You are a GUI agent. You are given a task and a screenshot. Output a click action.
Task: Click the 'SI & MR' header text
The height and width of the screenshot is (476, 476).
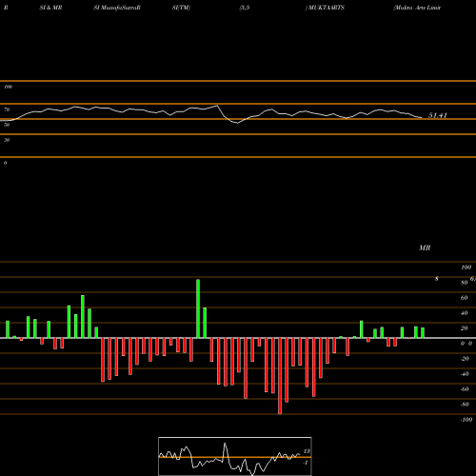point(50,8)
